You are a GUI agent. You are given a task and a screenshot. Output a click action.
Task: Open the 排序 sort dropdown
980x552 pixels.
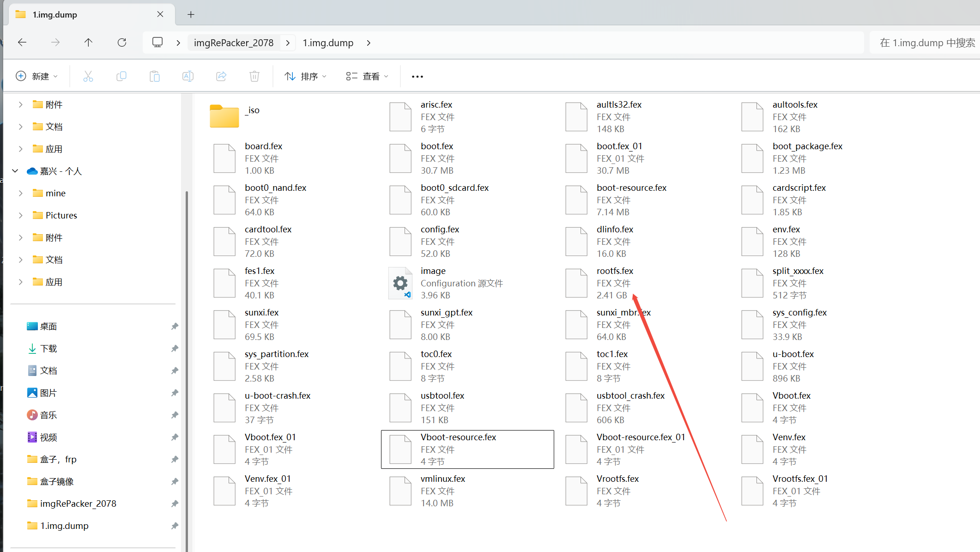click(305, 76)
